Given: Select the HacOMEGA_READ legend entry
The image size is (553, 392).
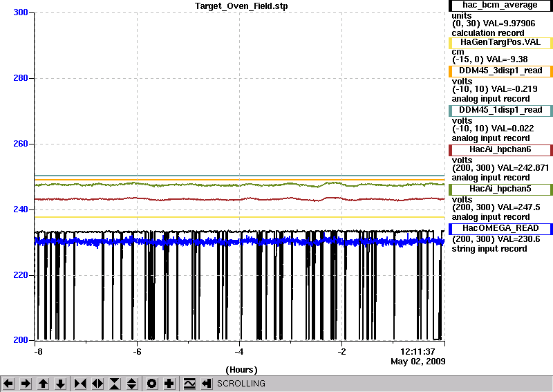Looking at the screenshot, I should 500,229.
